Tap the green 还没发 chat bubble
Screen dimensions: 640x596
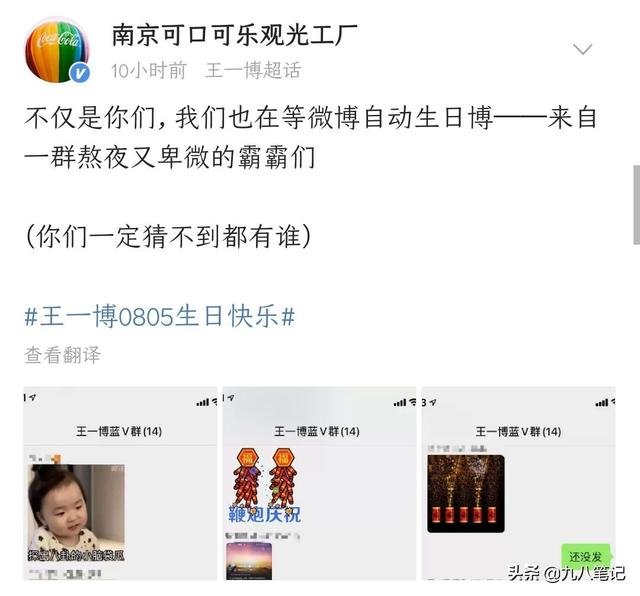pyautogui.click(x=586, y=556)
